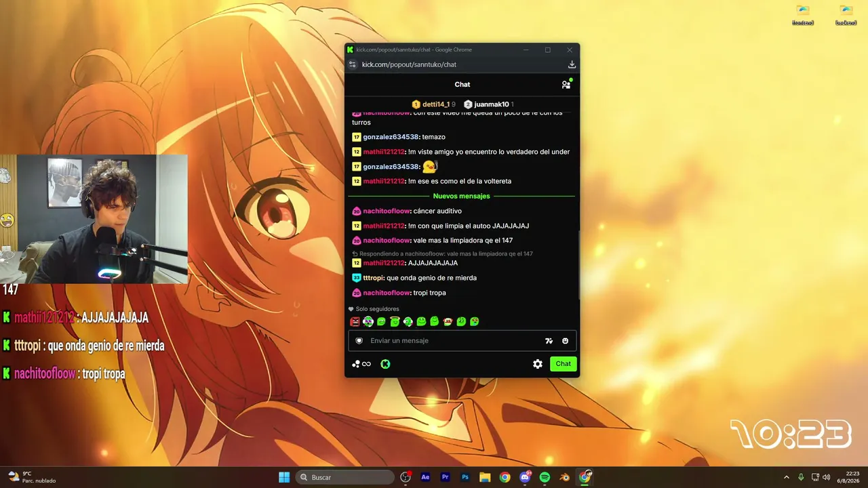Click the active Chrome profile window in taskbar

click(x=585, y=477)
